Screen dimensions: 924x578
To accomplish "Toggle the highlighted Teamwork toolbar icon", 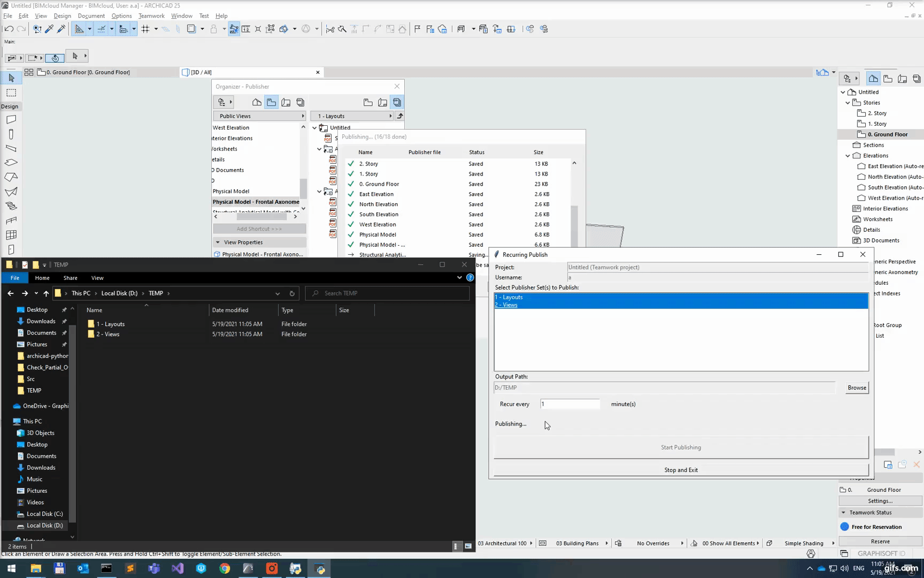I will pyautogui.click(x=234, y=29).
